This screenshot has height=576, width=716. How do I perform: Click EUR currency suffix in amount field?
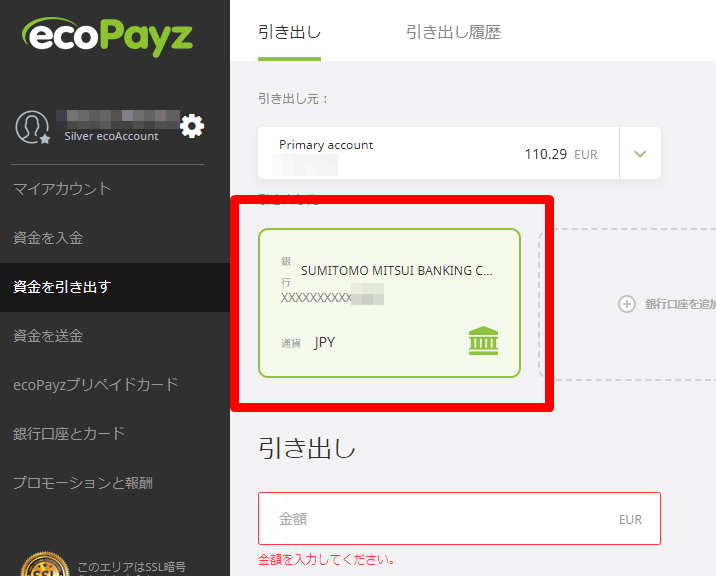click(x=630, y=519)
